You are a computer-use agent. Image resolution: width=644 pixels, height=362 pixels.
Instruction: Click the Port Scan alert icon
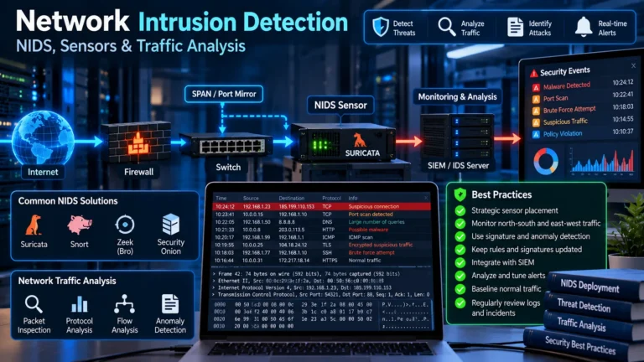[536, 100]
